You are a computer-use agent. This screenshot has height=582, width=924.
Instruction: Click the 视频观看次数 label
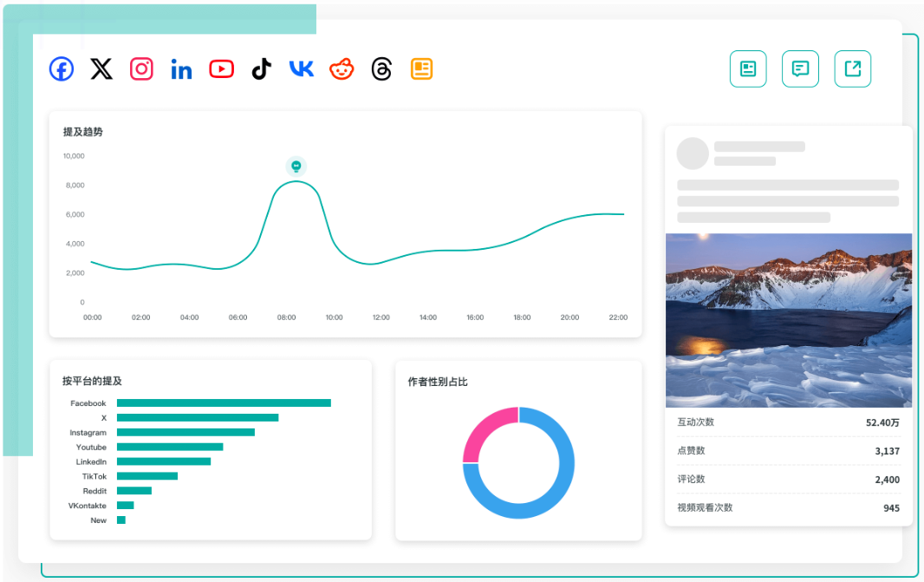point(705,507)
